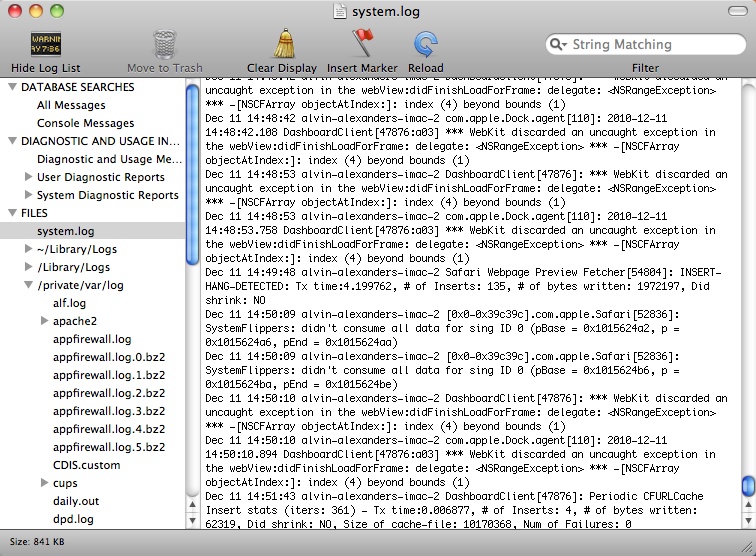
Task: Open appfirewall.log.4.bz2
Action: pyautogui.click(x=109, y=429)
